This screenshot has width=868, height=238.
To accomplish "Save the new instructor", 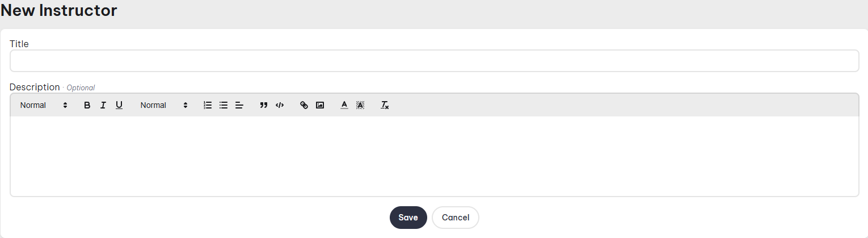I will [408, 218].
